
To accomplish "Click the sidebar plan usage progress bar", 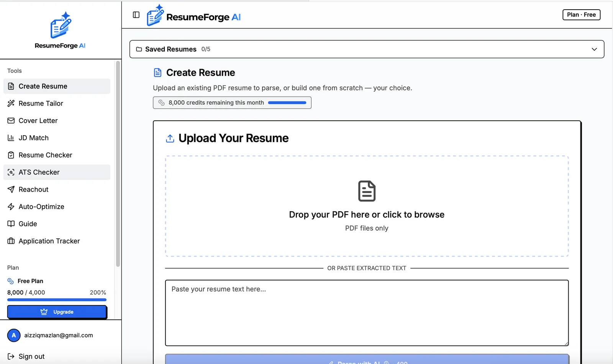I will point(57,300).
